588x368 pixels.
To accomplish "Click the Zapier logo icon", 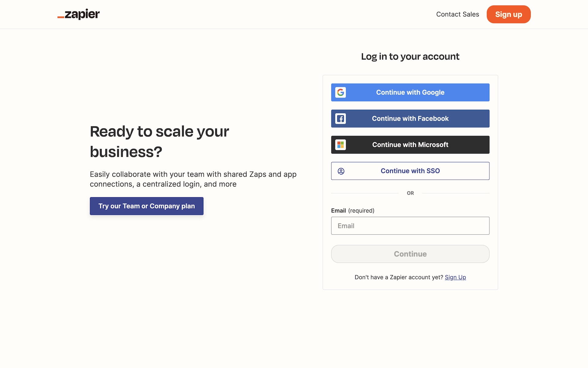I will [x=78, y=14].
